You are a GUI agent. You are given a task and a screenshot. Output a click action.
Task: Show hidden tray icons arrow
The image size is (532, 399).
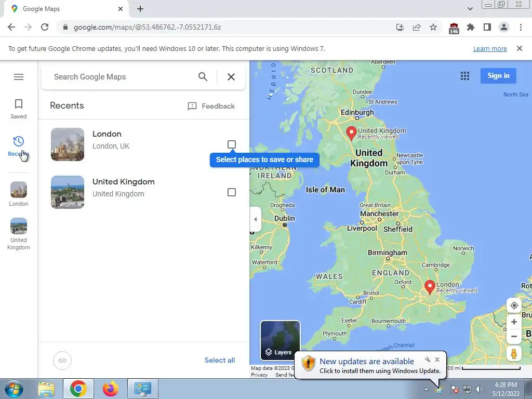pos(426,389)
